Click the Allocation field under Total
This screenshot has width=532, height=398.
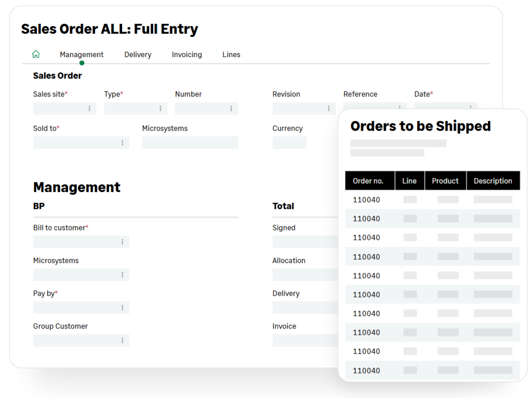click(305, 275)
